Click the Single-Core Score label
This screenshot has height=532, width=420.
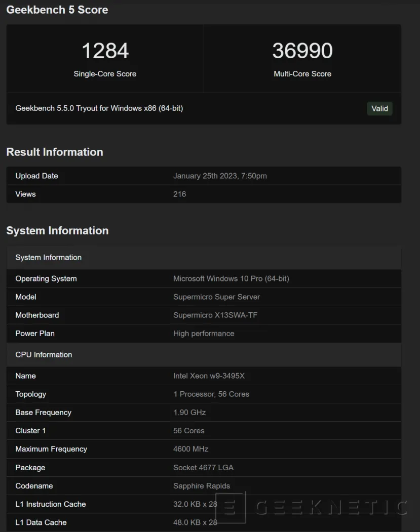pos(105,74)
